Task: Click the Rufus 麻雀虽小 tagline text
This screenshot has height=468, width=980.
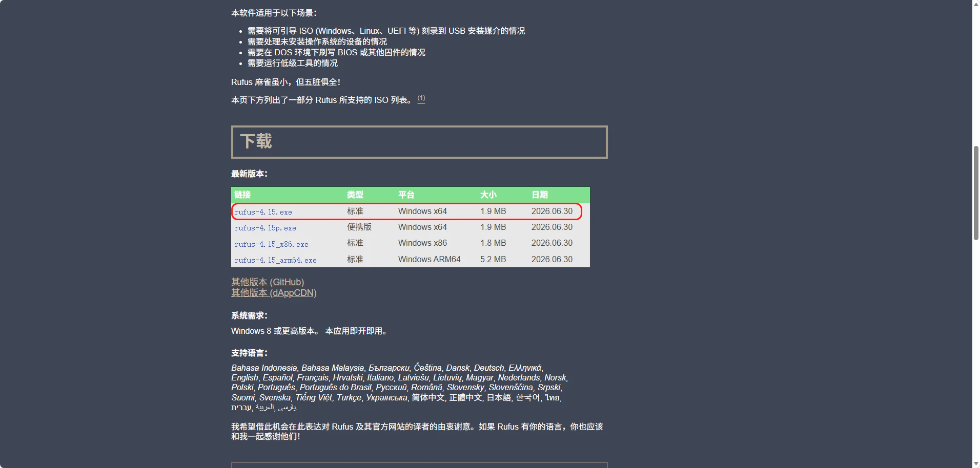Action: coord(285,82)
